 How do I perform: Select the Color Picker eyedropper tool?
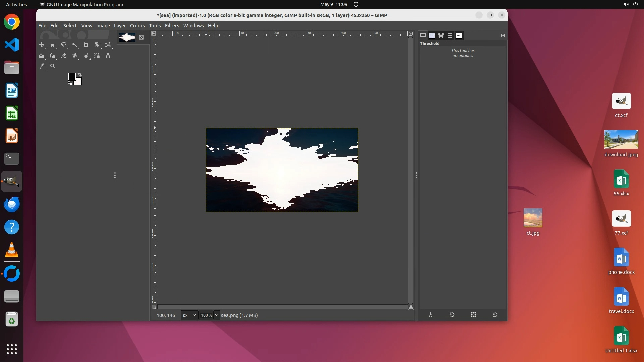(42, 66)
